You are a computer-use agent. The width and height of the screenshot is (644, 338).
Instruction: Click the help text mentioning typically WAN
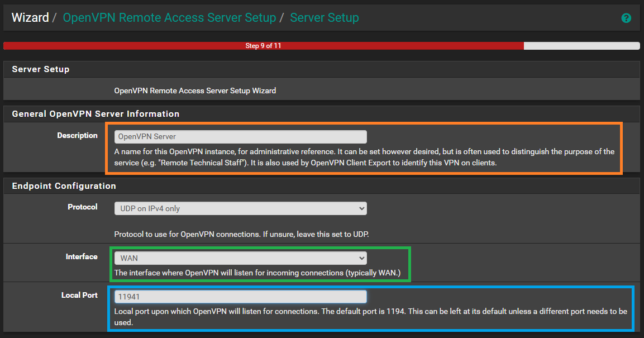coord(257,273)
